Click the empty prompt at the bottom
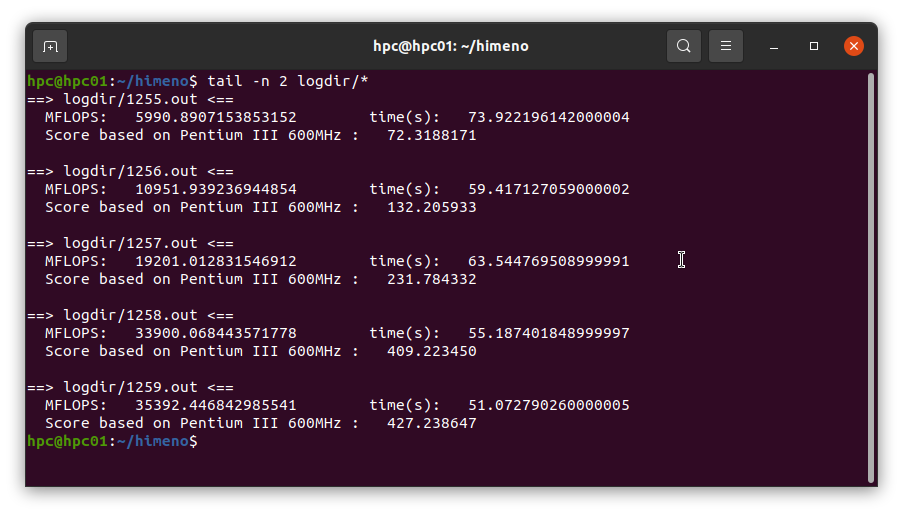This screenshot has height=515, width=903. click(x=112, y=441)
